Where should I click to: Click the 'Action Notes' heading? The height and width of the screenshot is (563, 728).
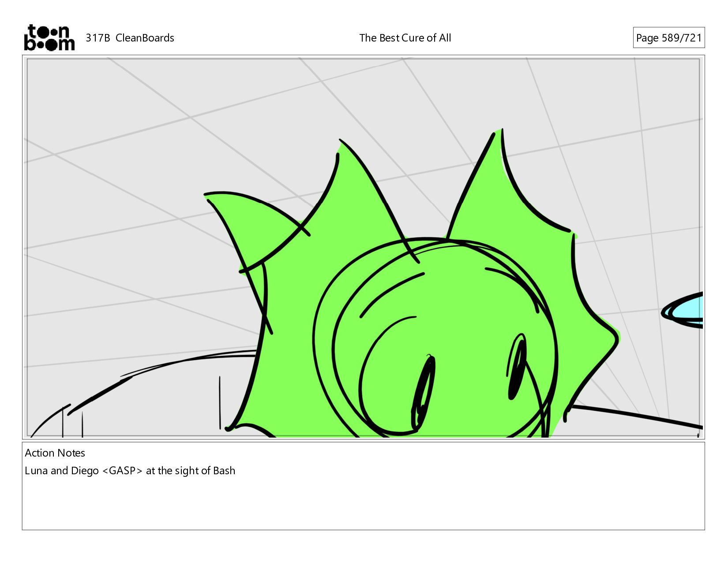(x=55, y=453)
